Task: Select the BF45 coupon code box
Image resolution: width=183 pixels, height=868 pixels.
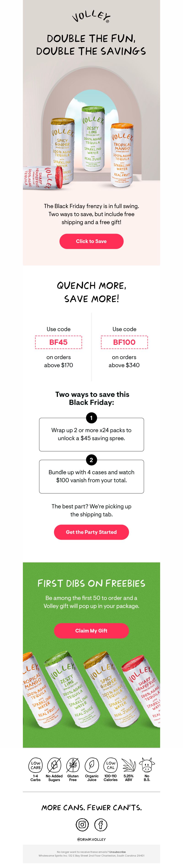Action: click(59, 342)
